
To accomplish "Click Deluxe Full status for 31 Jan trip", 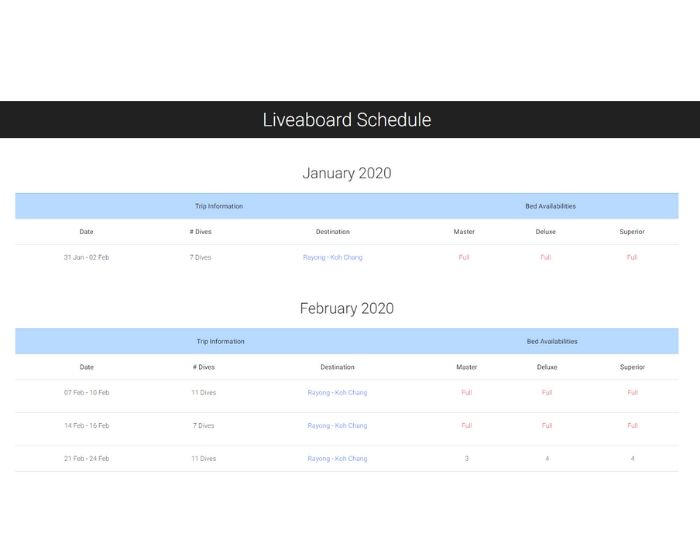I will pos(546,257).
